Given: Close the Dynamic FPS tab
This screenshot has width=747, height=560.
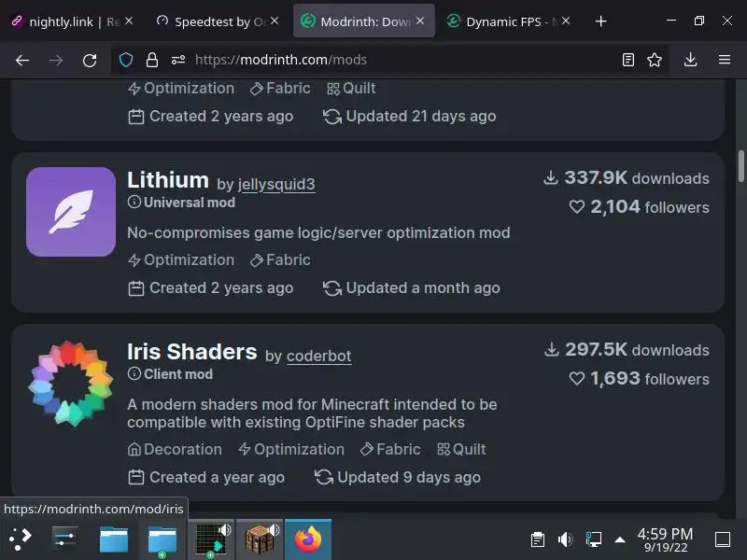Looking at the screenshot, I should [566, 21].
